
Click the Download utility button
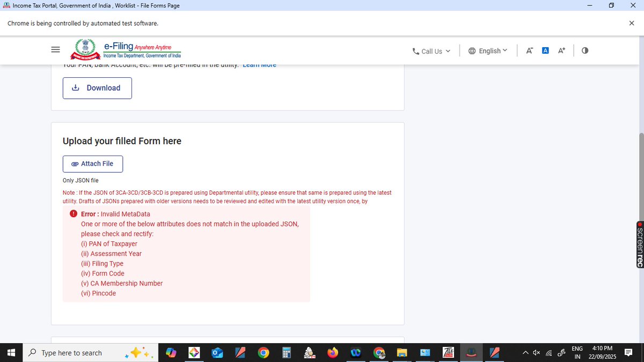[97, 88]
